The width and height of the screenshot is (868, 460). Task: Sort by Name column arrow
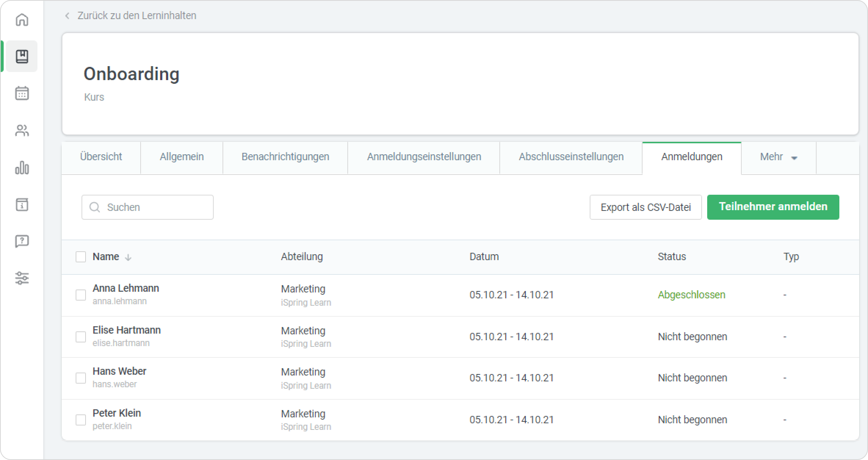point(128,258)
